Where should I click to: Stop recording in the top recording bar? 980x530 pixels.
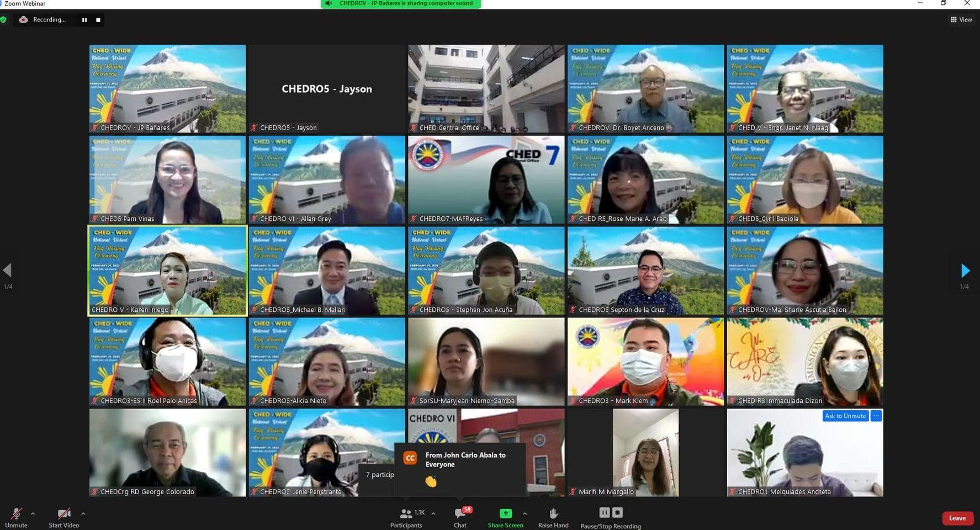coord(98,20)
